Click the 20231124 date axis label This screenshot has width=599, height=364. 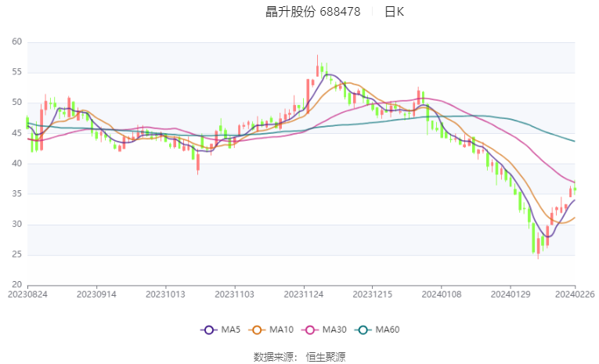click(x=304, y=294)
